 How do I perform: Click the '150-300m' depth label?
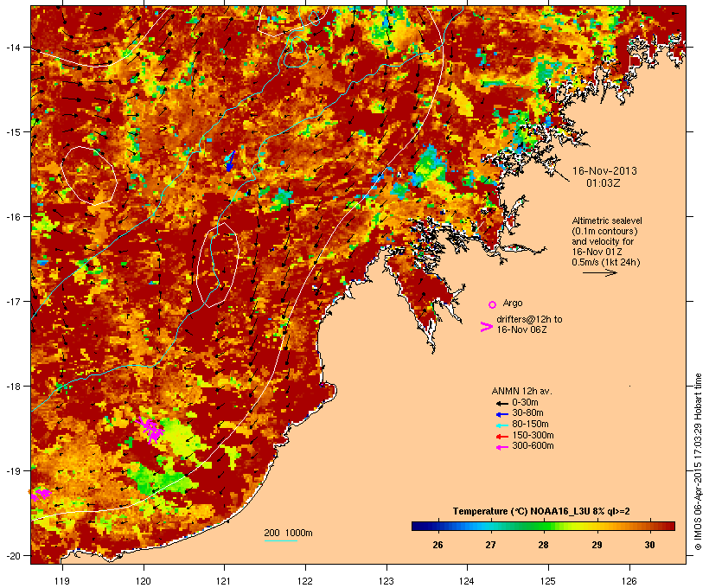tap(533, 435)
